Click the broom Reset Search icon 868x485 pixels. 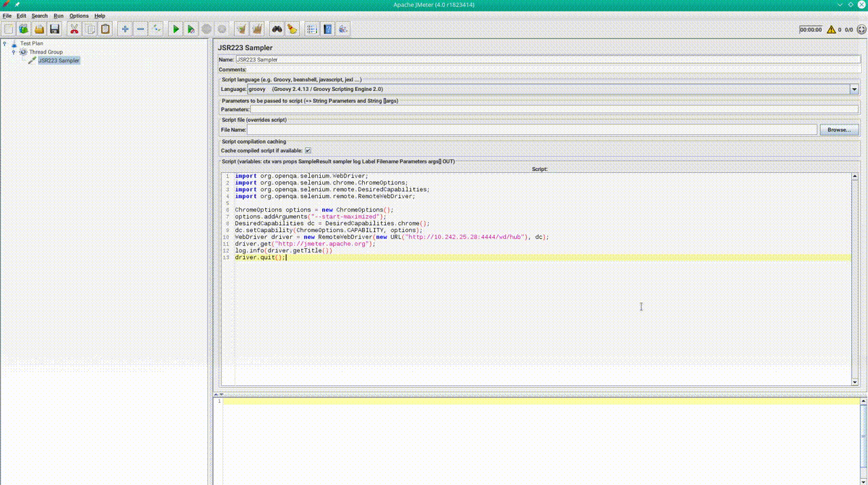tap(292, 29)
